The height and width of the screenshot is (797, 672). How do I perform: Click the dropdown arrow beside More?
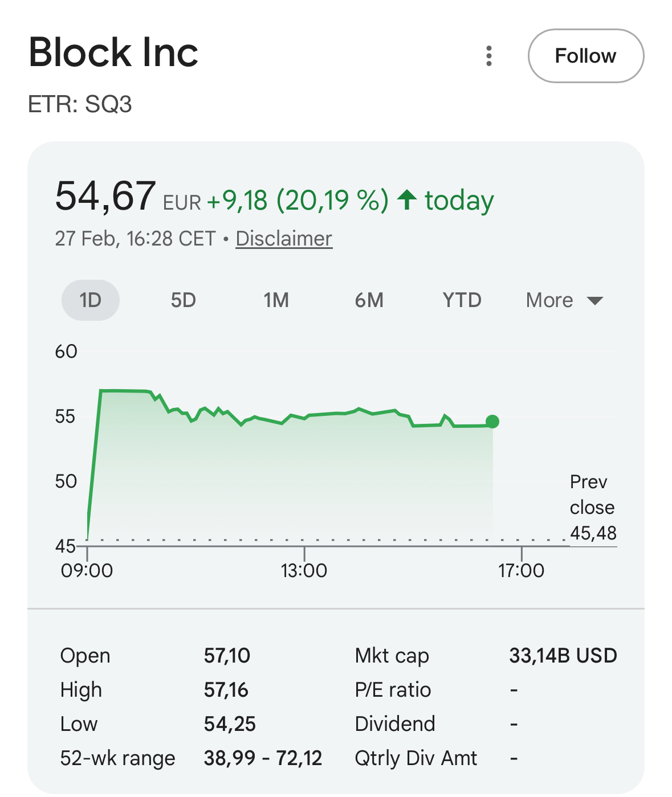595,301
